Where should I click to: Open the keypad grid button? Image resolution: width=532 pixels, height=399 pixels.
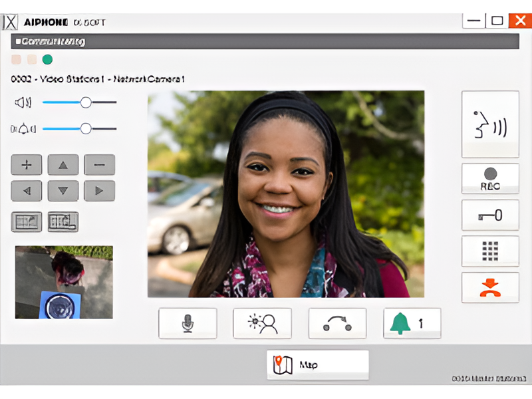[490, 251]
